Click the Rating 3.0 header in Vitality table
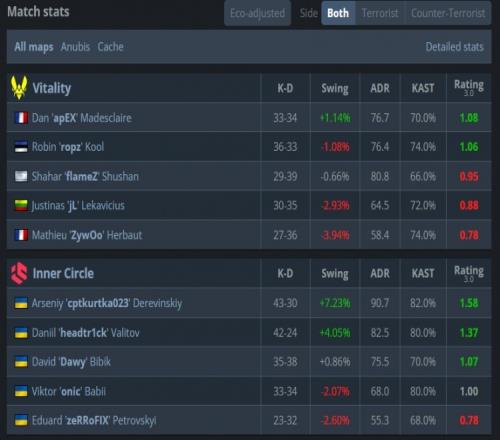This screenshot has width=500, height=440. coord(469,88)
